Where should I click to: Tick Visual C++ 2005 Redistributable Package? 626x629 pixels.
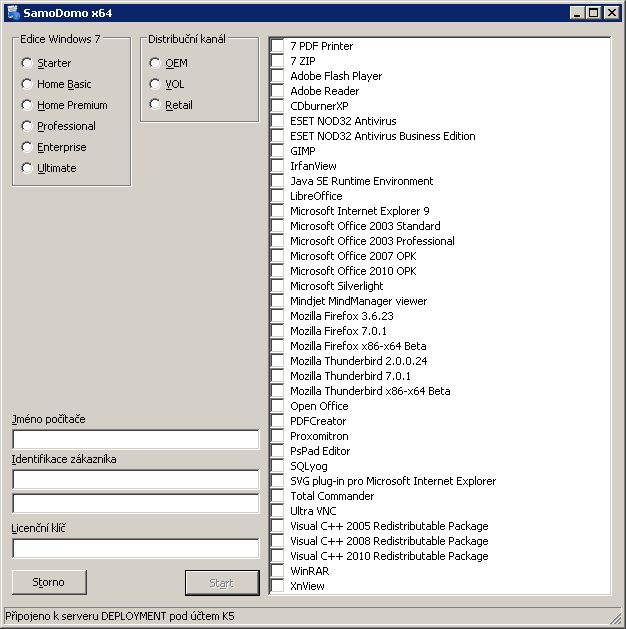tap(277, 526)
